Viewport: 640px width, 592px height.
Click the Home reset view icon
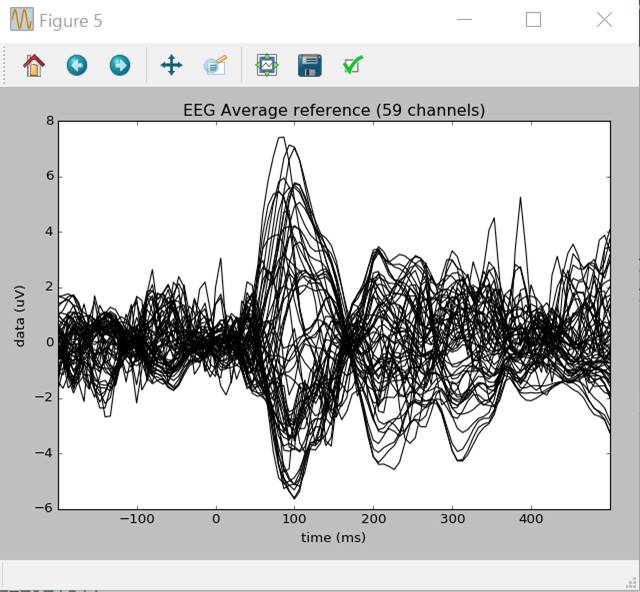point(34,66)
